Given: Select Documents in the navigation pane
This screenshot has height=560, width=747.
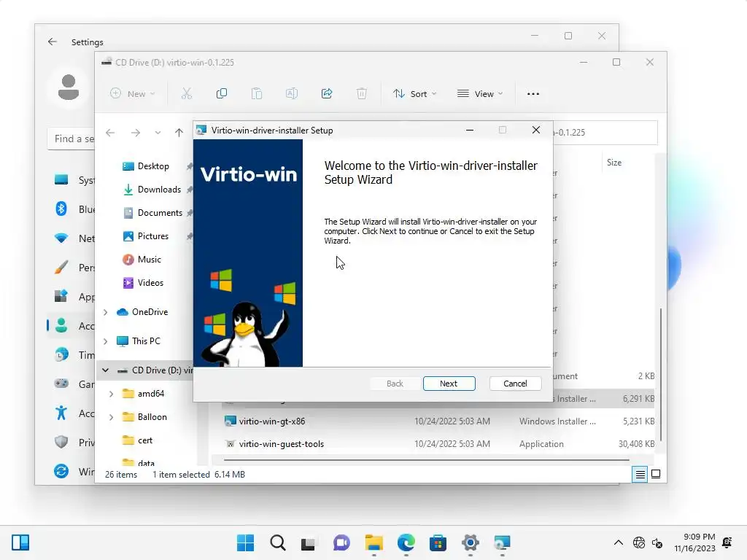Looking at the screenshot, I should coord(160,213).
